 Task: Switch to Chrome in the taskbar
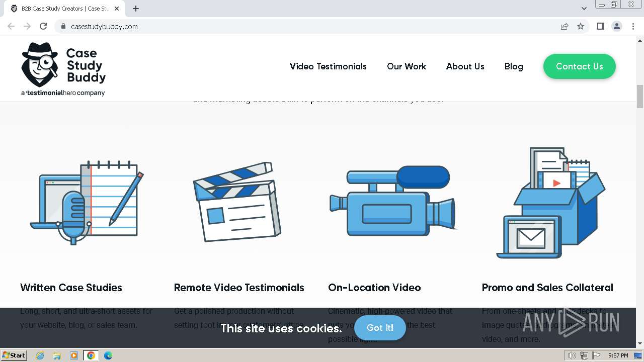pos(91,355)
